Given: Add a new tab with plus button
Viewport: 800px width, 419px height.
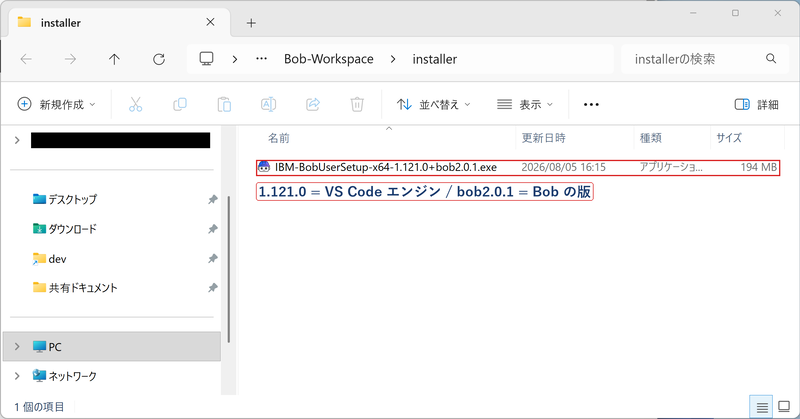Looking at the screenshot, I should [251, 22].
